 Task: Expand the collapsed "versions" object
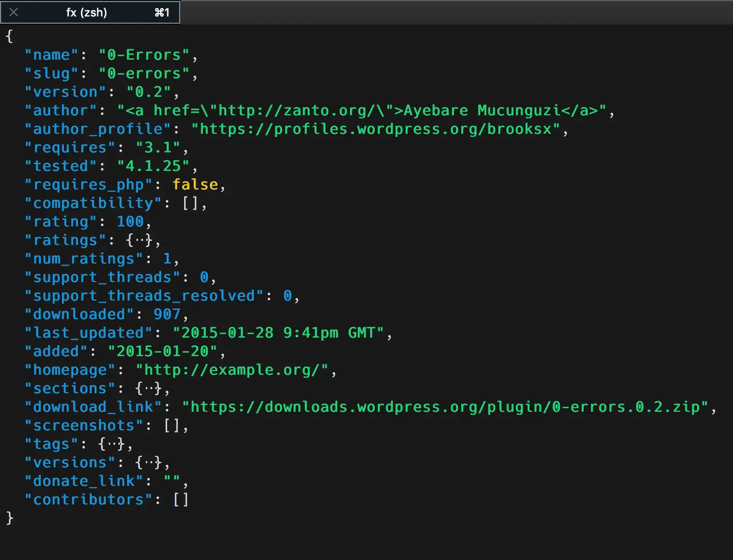[x=149, y=463]
